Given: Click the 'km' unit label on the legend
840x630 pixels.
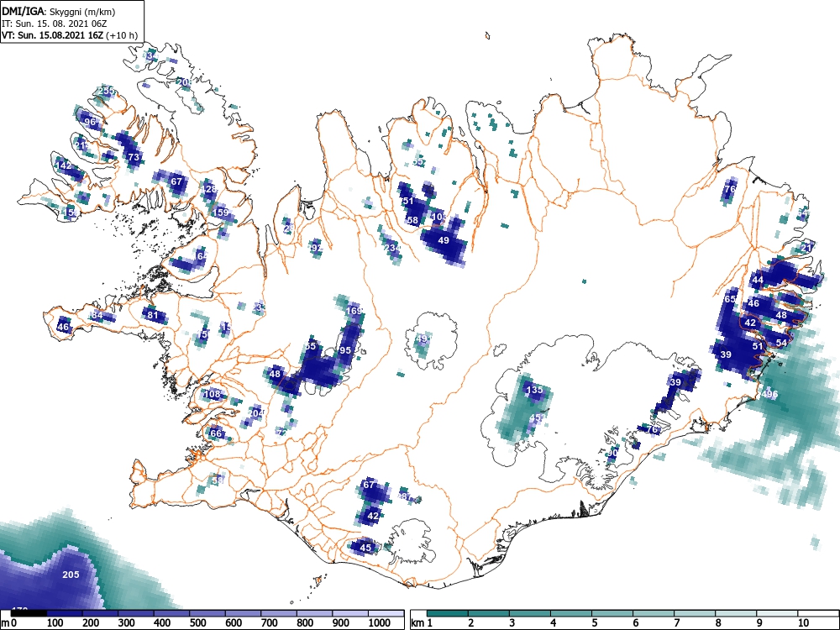Looking at the screenshot, I should pos(417,623).
